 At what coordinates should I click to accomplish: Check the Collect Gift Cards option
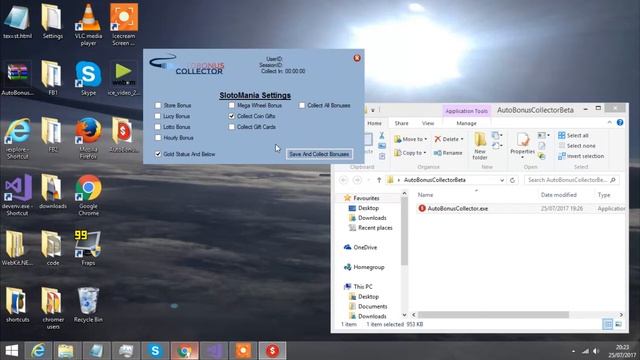pyautogui.click(x=231, y=127)
